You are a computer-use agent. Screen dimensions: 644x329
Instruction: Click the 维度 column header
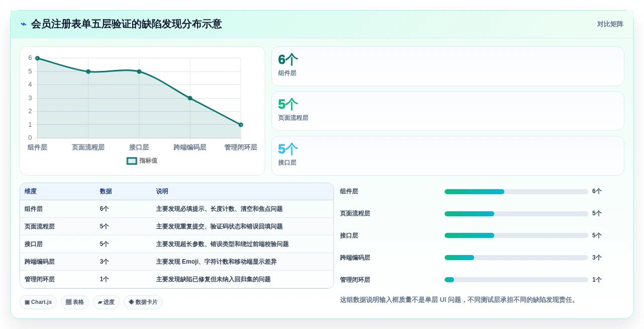click(31, 192)
